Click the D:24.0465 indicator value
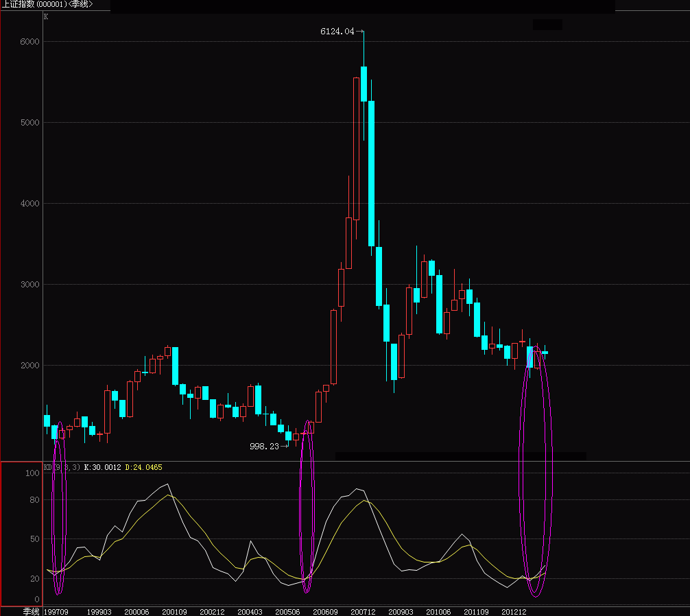This screenshot has height=616, width=690. (x=143, y=467)
